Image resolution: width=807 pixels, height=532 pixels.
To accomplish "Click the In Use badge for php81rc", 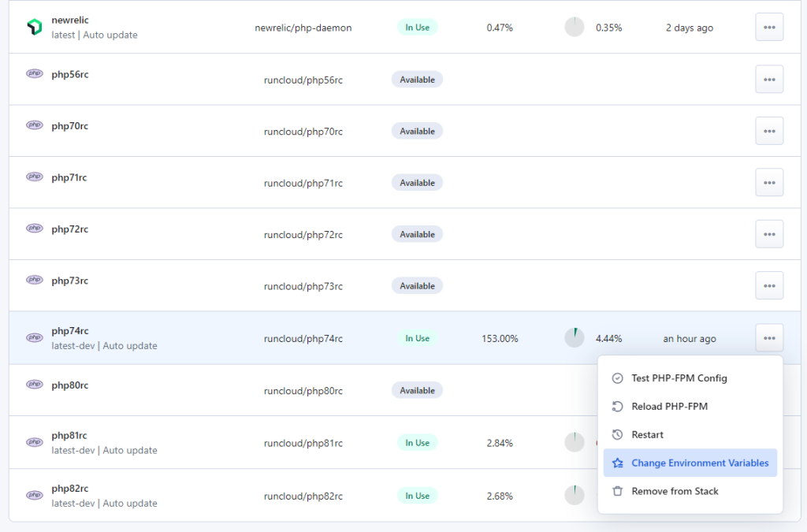I will 418,442.
